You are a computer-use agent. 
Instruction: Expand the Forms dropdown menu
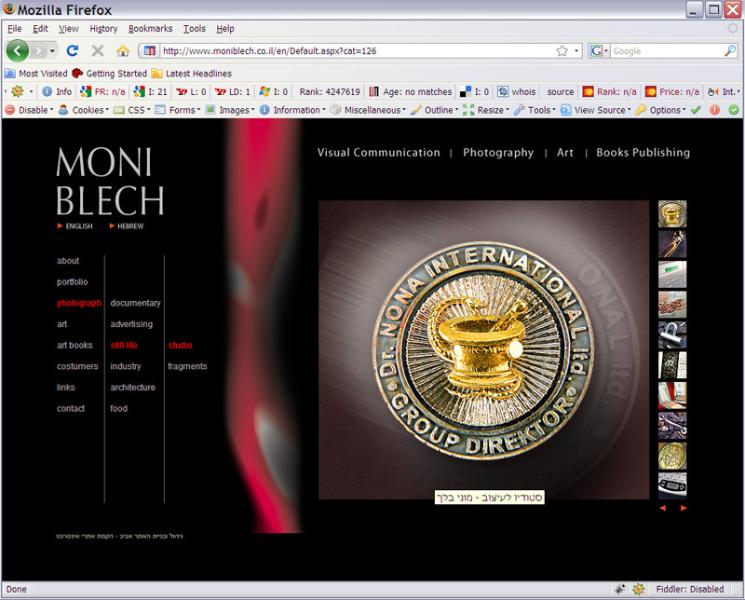179,110
